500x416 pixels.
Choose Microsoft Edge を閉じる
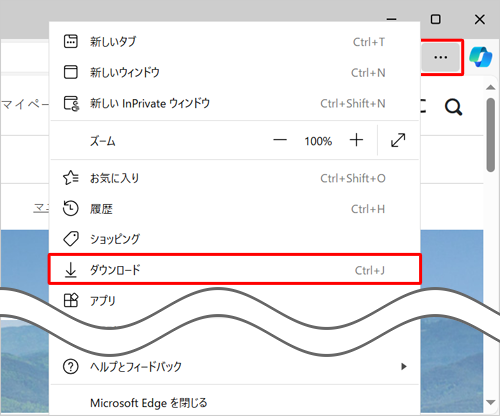click(234, 403)
